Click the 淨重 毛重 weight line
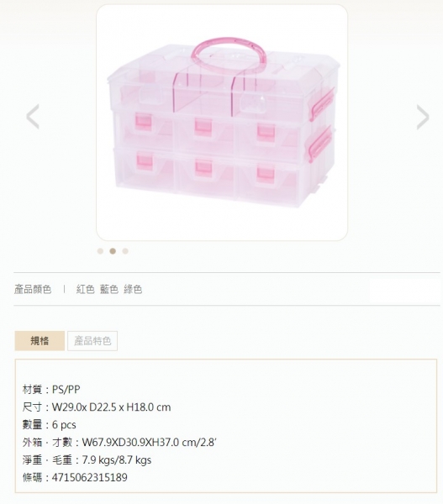 (x=87, y=460)
